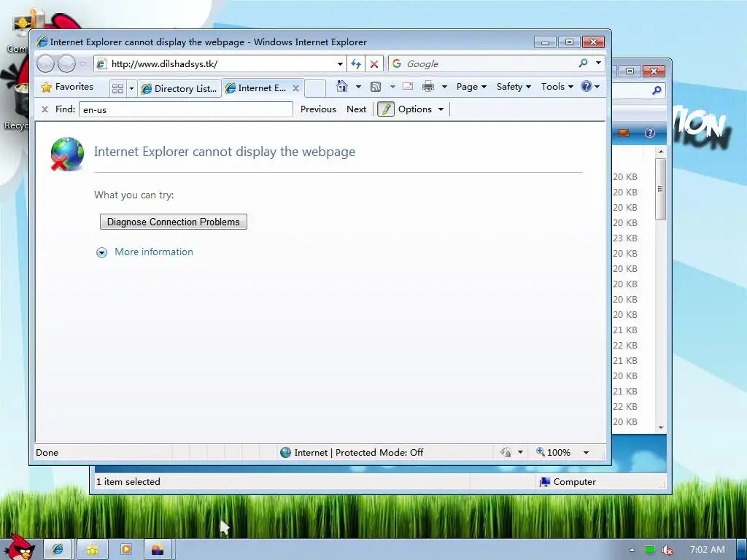The height and width of the screenshot is (560, 747).
Task: Open the Find bar Options dropdown
Action: (x=421, y=109)
